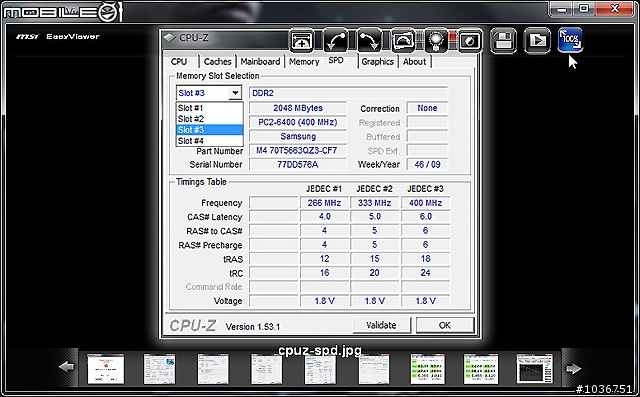Click the Correction value None
This screenshot has height=397, width=640.
click(427, 108)
